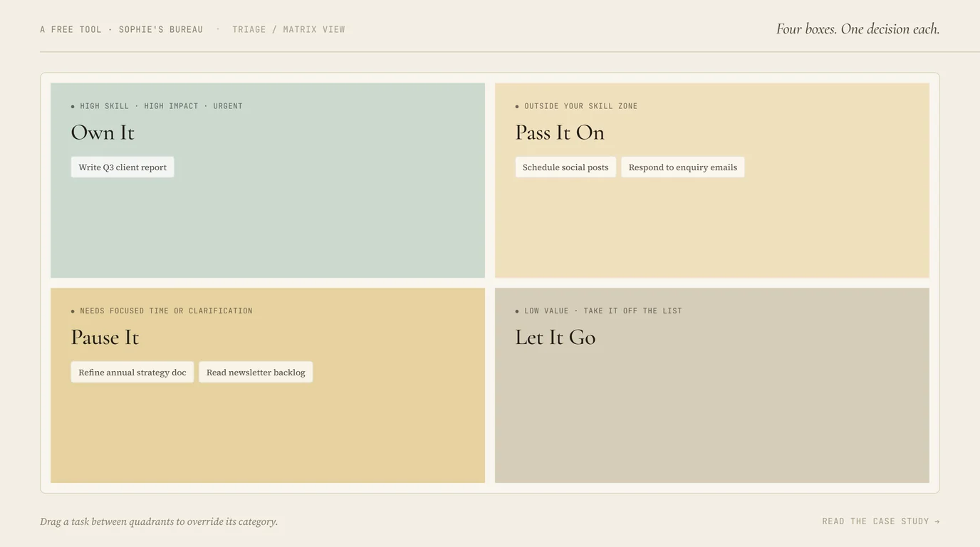The width and height of the screenshot is (980, 547).
Task: Click the 'Drag a task between quadrants' hint text
Action: tap(159, 521)
